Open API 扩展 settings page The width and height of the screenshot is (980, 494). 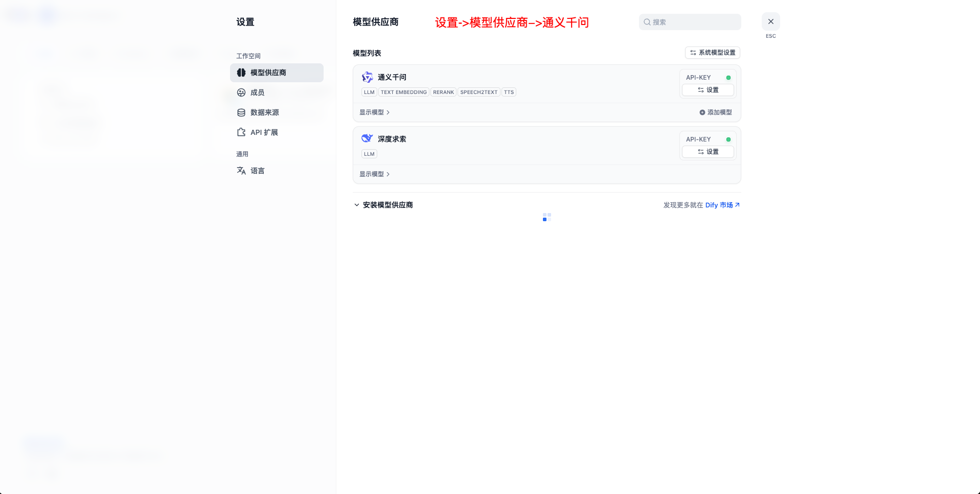[277, 132]
